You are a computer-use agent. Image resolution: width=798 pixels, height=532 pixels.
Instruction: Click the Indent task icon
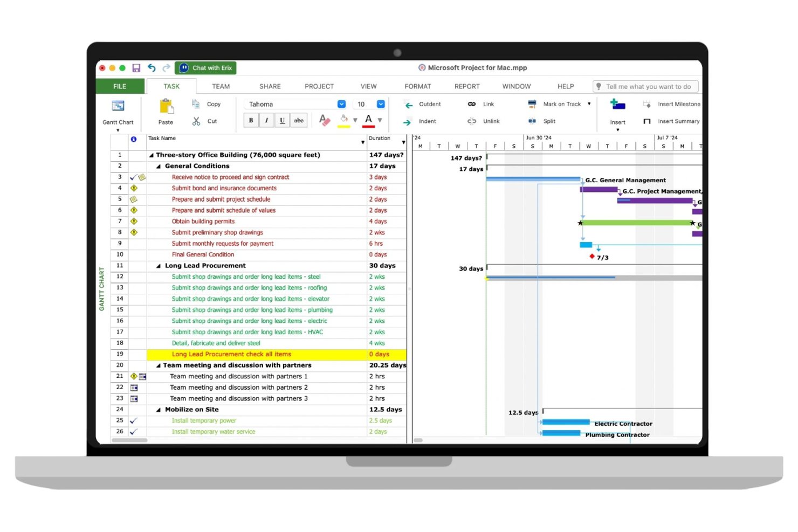pyautogui.click(x=407, y=122)
